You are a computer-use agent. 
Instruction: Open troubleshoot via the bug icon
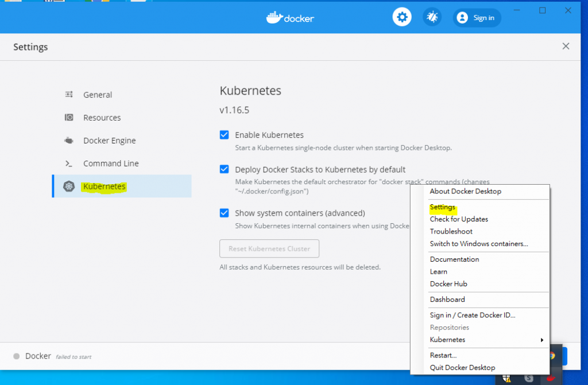tap(432, 17)
